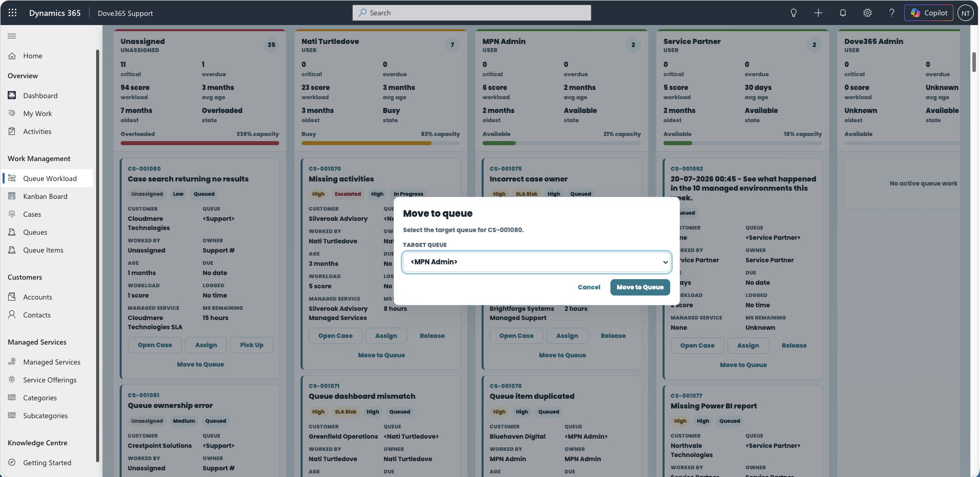Click Move to Queue under CS-001070
Viewport: 980px width, 477px height.
pos(381,355)
